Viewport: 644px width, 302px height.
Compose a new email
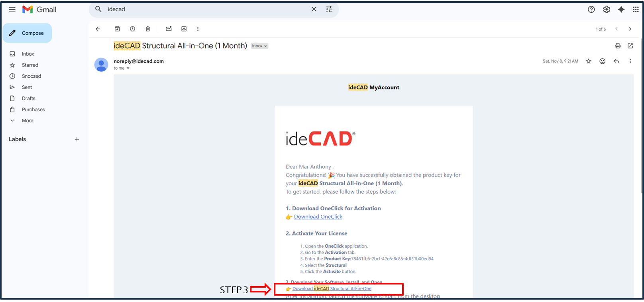pos(27,33)
